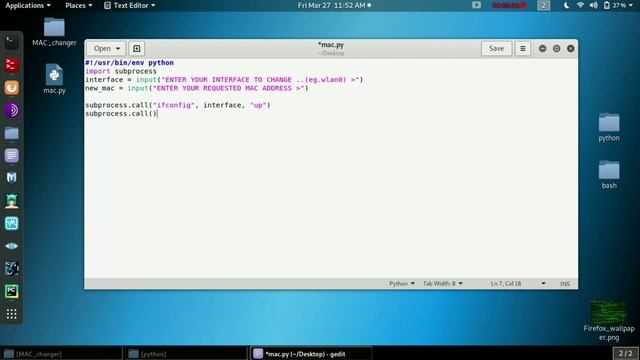Save the mac.py document

[496, 49]
